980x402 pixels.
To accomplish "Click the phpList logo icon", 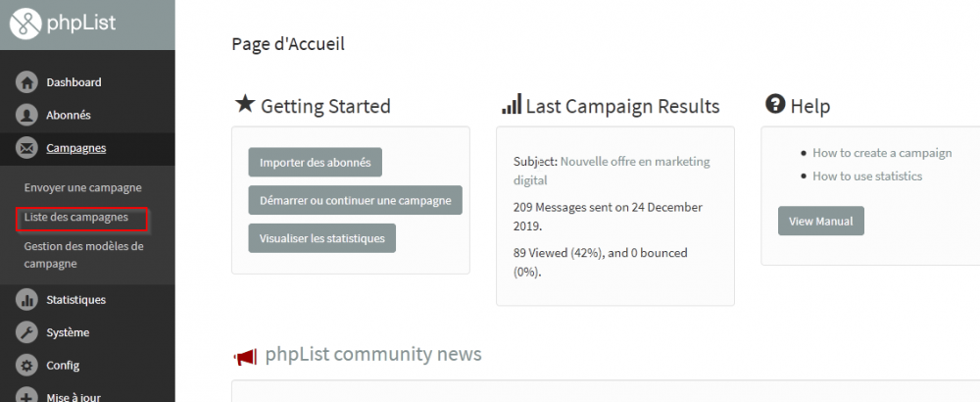I will point(25,24).
